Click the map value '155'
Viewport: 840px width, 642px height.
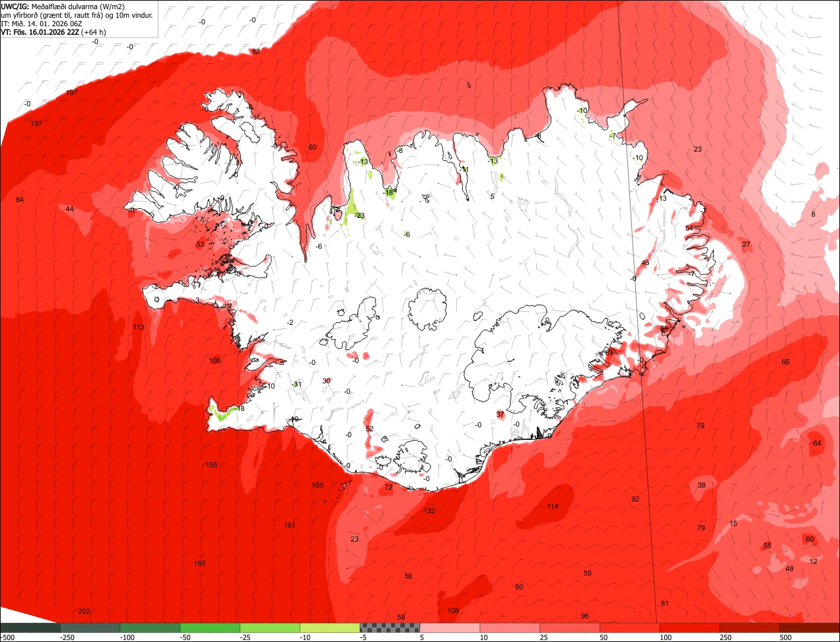[211, 465]
